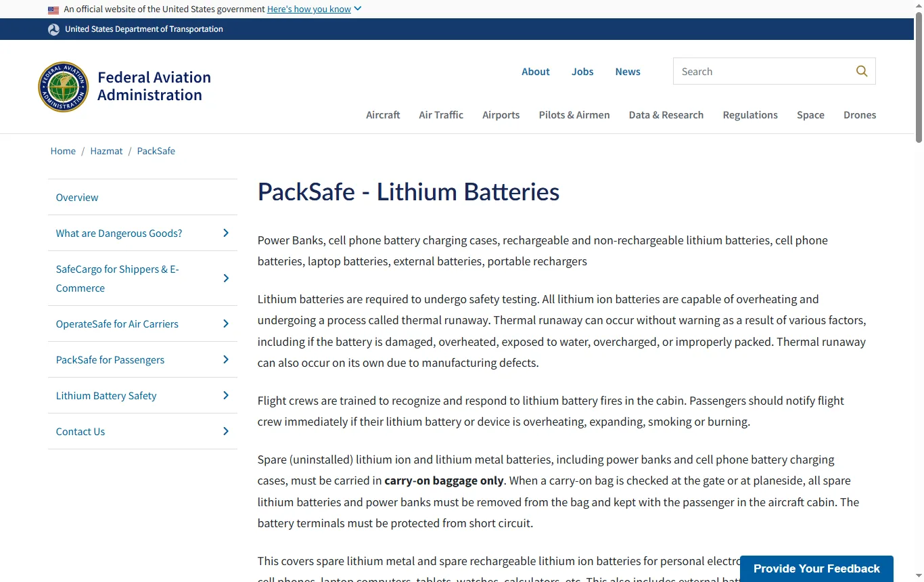This screenshot has height=582, width=924.
Task: Click the US flag icon
Action: click(53, 9)
